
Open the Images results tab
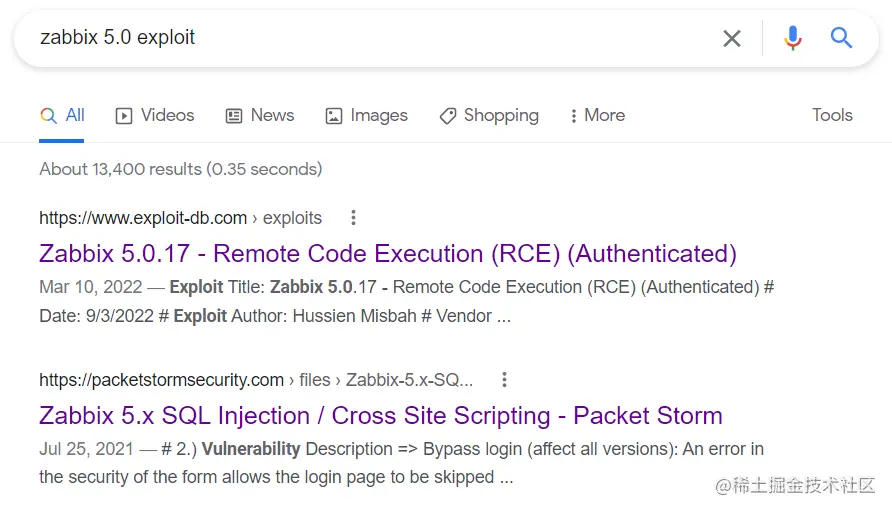click(366, 115)
